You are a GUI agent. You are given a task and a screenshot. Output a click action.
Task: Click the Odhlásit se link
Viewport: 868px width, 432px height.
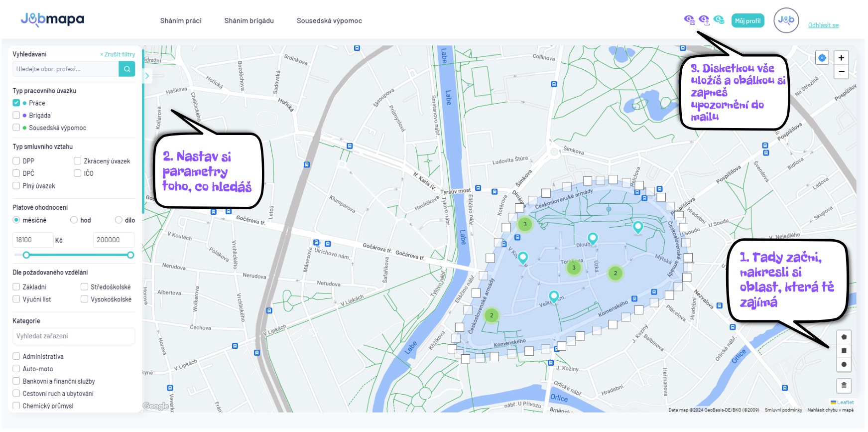823,25
